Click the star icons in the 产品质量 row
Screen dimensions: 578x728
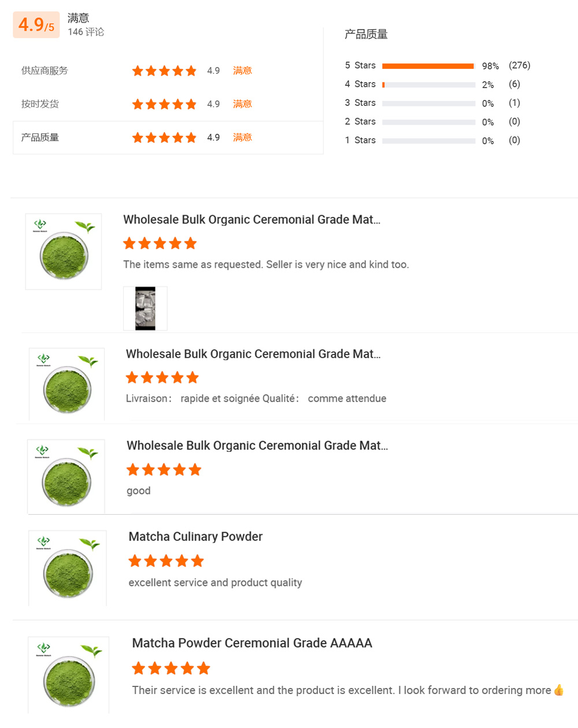click(x=164, y=138)
